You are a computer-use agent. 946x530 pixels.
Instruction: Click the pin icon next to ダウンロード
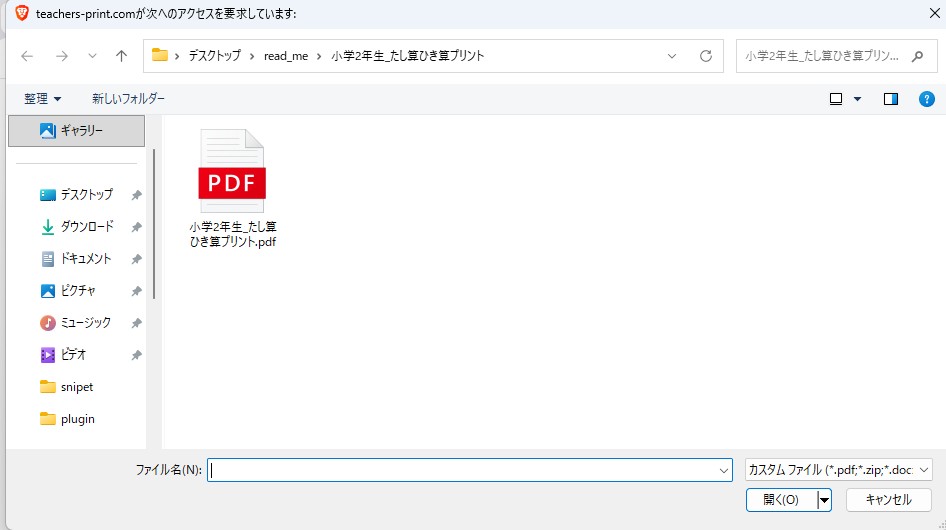[x=136, y=227]
